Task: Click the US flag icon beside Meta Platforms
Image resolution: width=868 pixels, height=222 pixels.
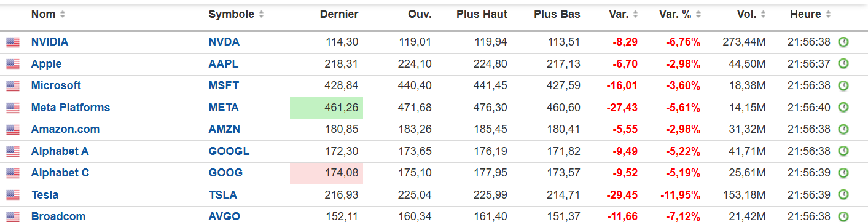Action: coord(13,108)
